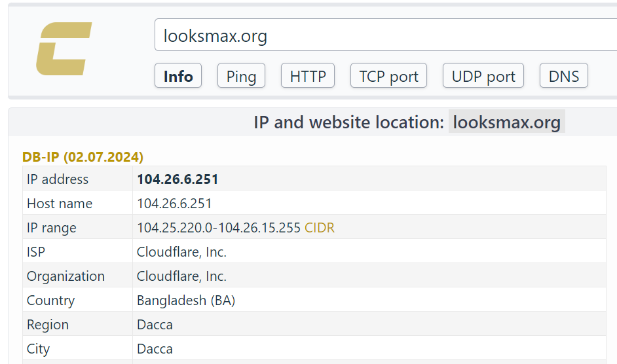This screenshot has width=617, height=364.
Task: Click the IP range 104.25.220.0-104.26.15.255 text
Action: tap(219, 228)
